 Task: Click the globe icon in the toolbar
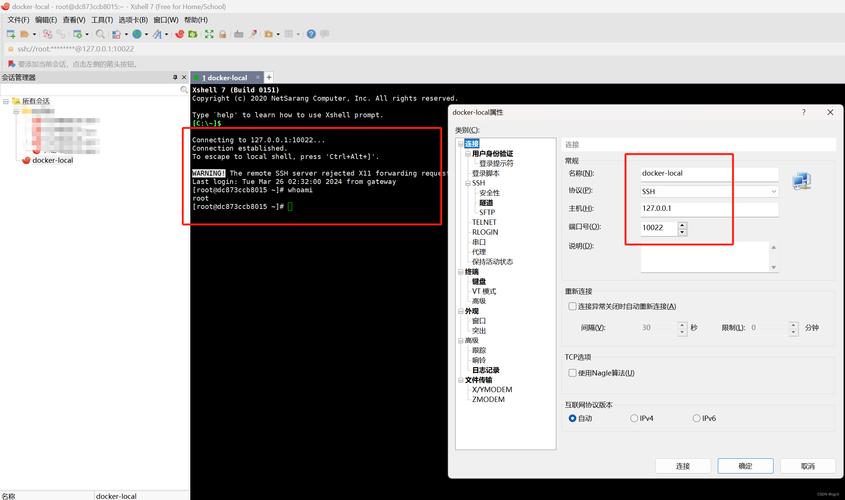pyautogui.click(x=137, y=34)
